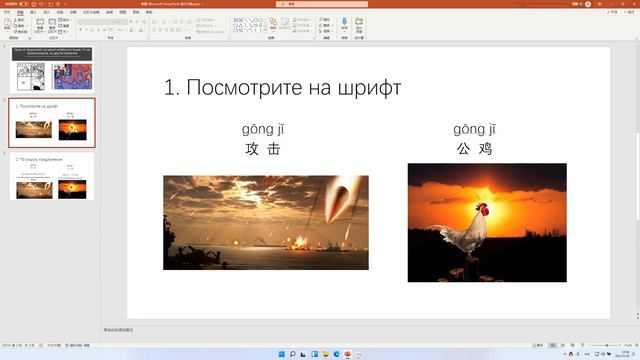640x360 pixels.
Task: Toggle text Shadow formatting
Action: 98,30
